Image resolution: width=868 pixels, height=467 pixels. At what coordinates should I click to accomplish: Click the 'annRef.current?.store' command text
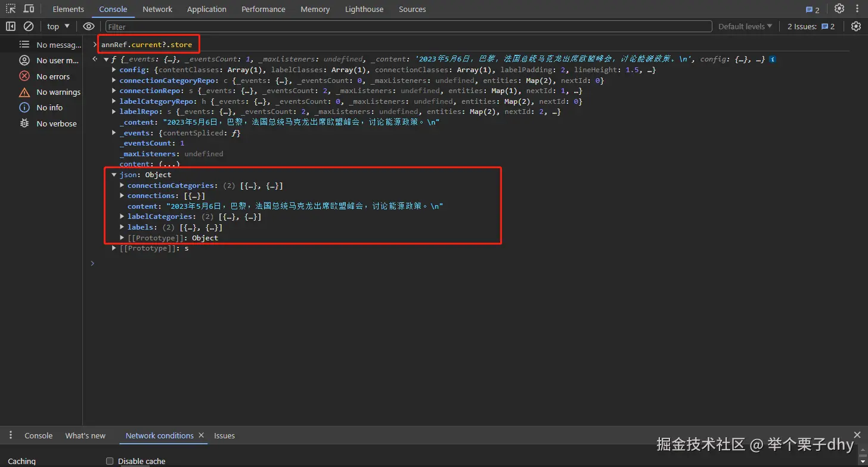(147, 45)
